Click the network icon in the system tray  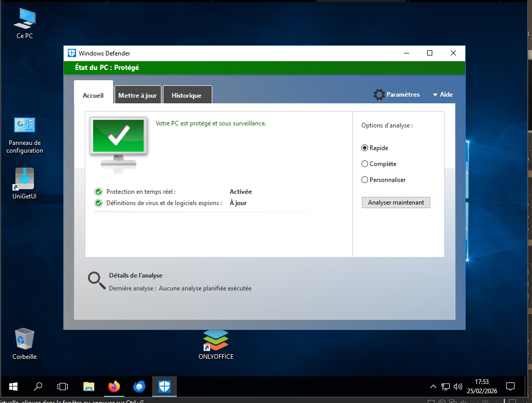[446, 387]
